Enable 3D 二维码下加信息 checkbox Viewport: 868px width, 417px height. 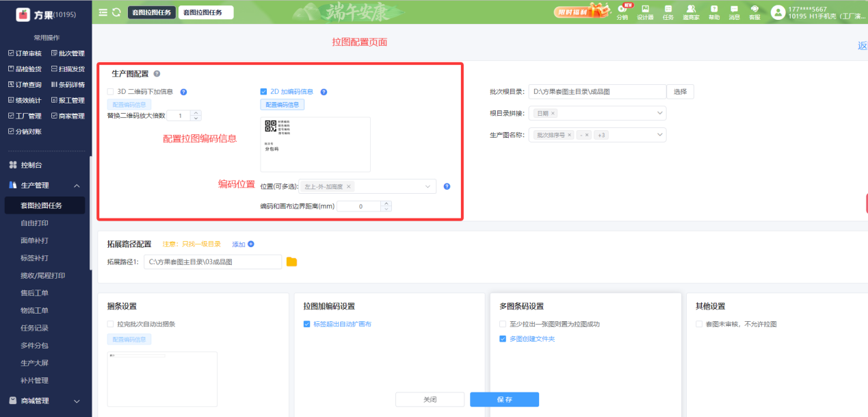click(110, 92)
